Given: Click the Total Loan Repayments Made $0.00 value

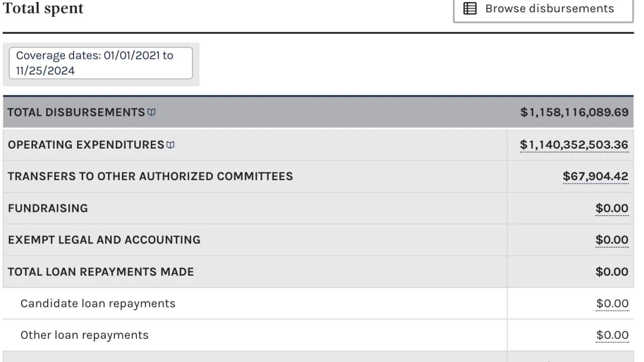Looking at the screenshot, I should tap(612, 271).
